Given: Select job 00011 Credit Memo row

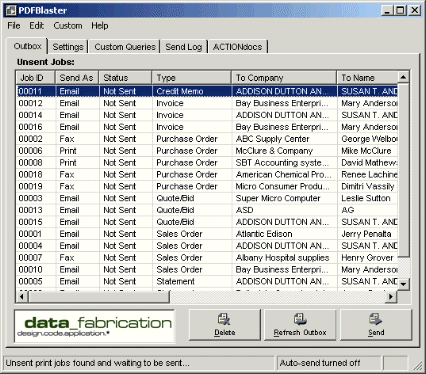Looking at the screenshot, I should [207, 91].
